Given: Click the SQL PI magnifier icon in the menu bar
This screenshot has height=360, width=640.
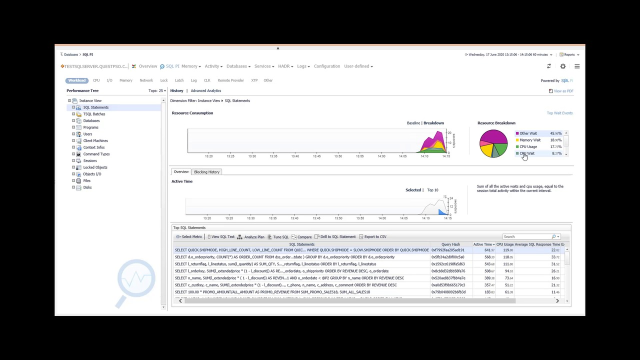Looking at the screenshot, I should (x=162, y=66).
